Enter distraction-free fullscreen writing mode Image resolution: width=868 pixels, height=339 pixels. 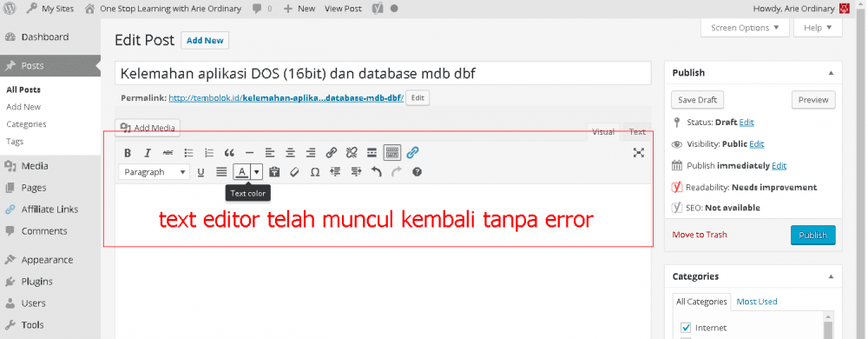(x=639, y=153)
